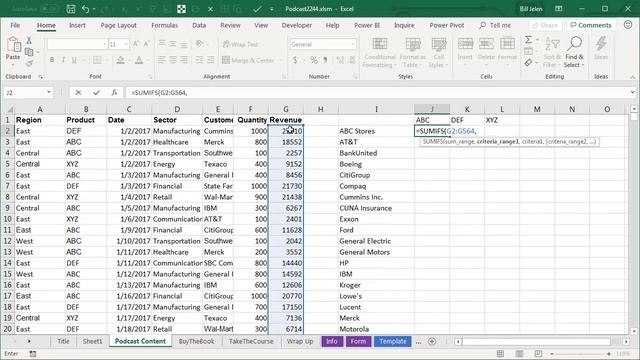640x360 pixels.
Task: Open the General number format dropdown
Action: pyautogui.click(x=353, y=44)
